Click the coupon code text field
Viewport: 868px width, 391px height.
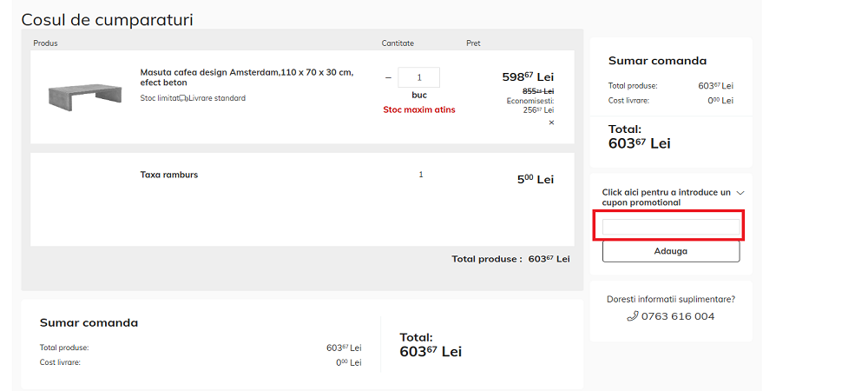click(x=671, y=228)
